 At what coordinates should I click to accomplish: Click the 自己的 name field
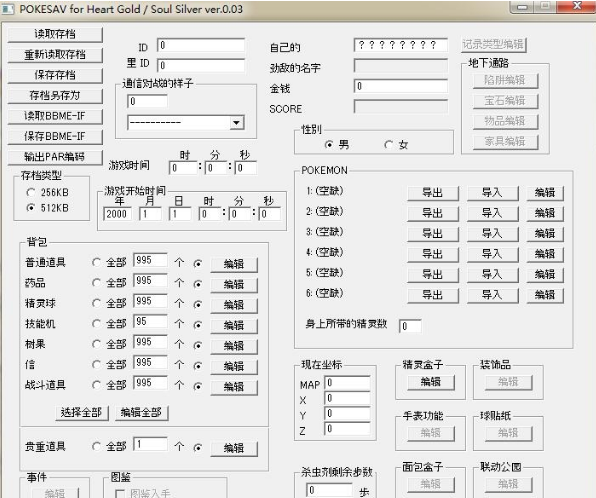[x=400, y=45]
